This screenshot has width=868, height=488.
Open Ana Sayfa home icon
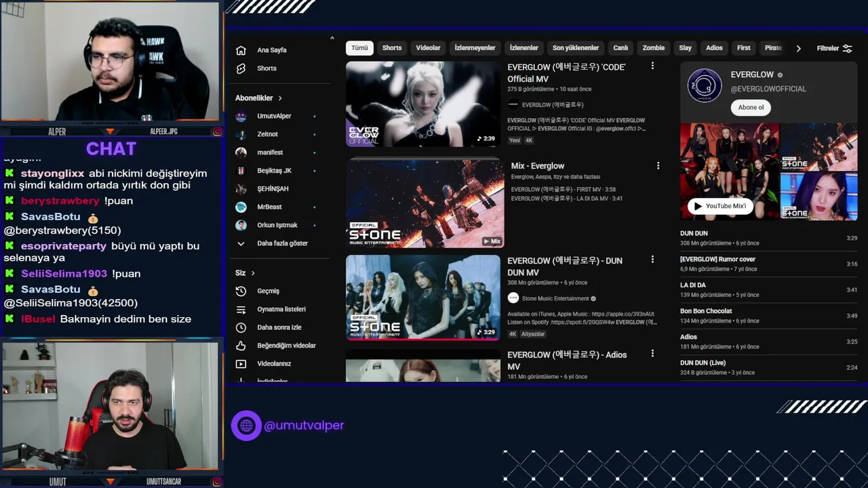pyautogui.click(x=241, y=50)
